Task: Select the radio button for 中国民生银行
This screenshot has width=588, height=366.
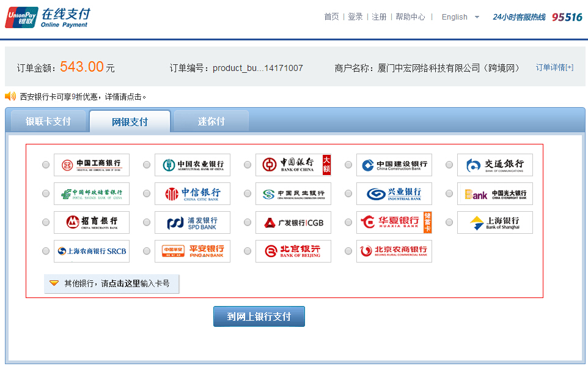Action: 248,193
